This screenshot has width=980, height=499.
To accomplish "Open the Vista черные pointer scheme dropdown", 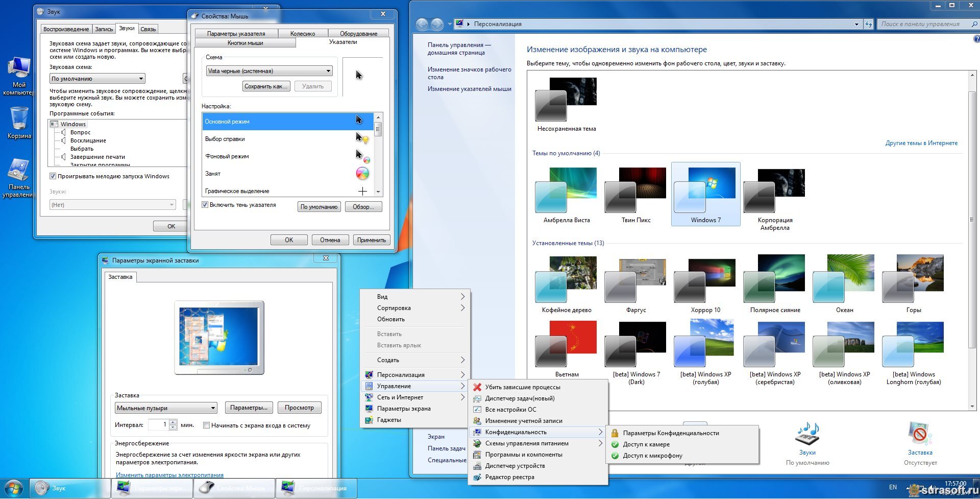I will click(328, 71).
